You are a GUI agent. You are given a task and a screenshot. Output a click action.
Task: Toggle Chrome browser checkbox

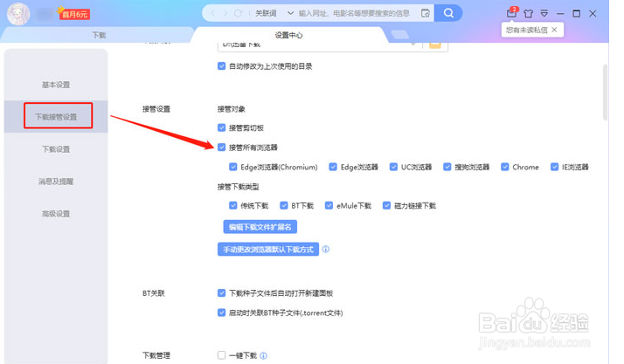[x=505, y=167]
